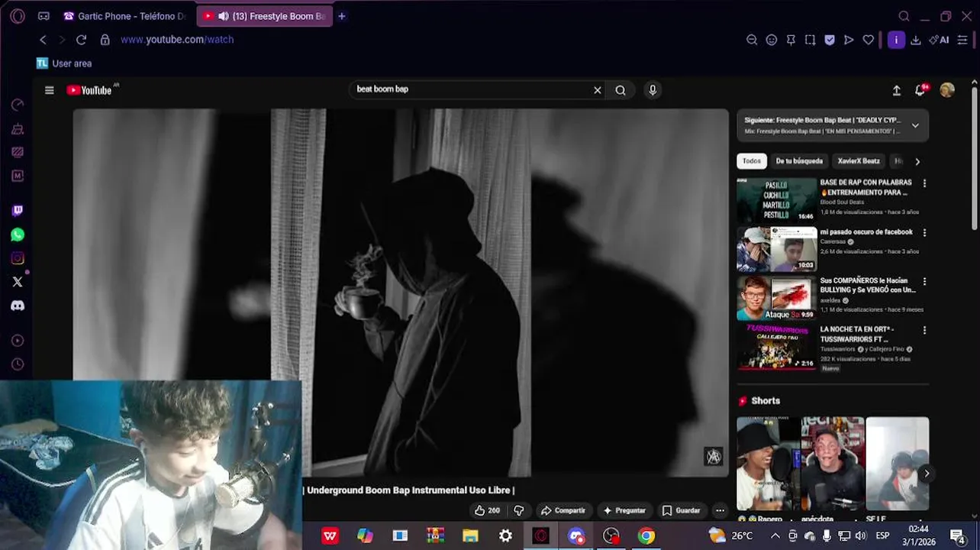Show hidden system tray icons chevron
980x550 pixels.
[775, 536]
